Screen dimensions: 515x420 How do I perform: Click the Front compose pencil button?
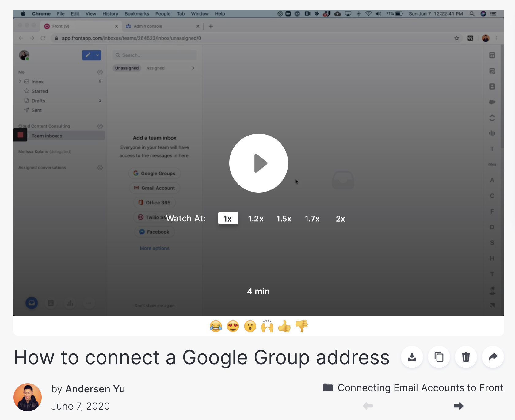click(88, 55)
